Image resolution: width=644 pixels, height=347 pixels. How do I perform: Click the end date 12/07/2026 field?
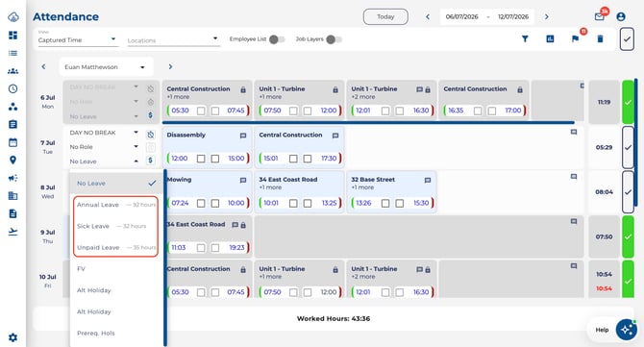[x=513, y=17]
